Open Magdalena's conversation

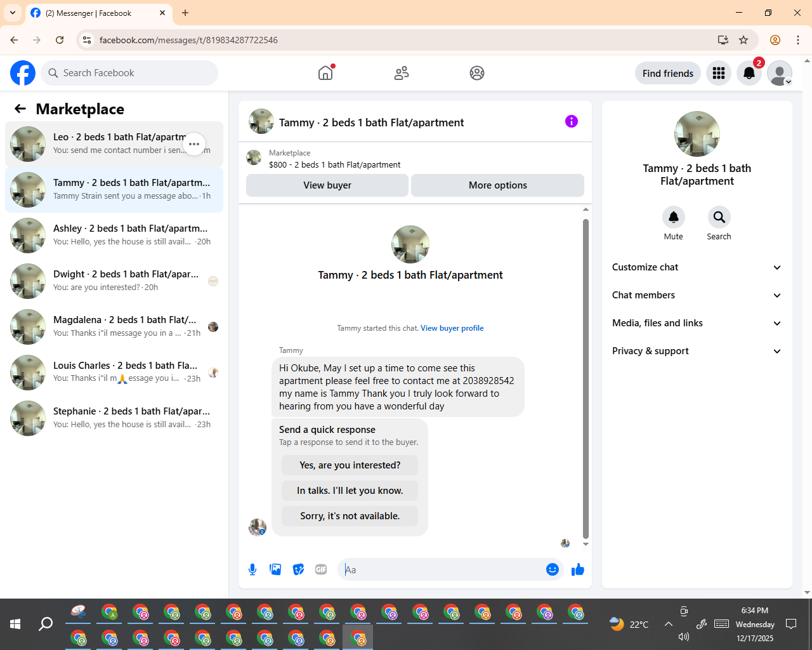pos(114,327)
